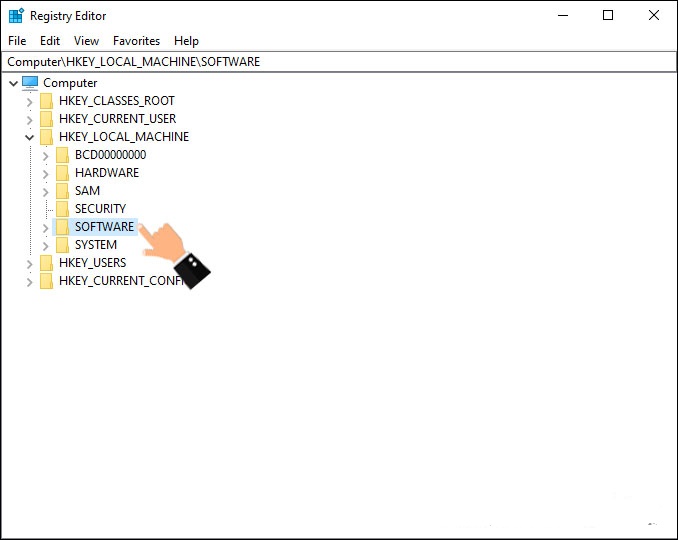Click the SOFTWARE folder icon
Viewport: 678px width, 540px height.
(62, 227)
